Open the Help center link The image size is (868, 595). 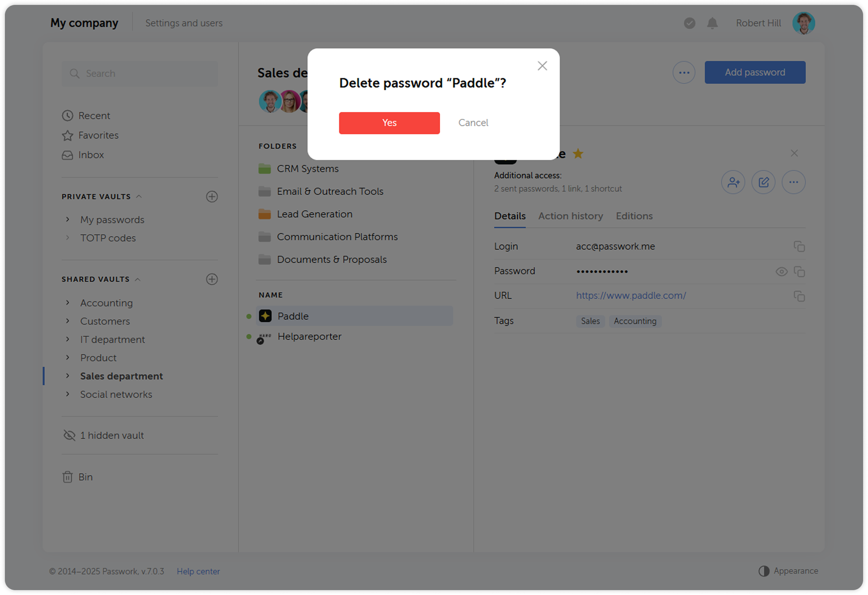click(198, 571)
